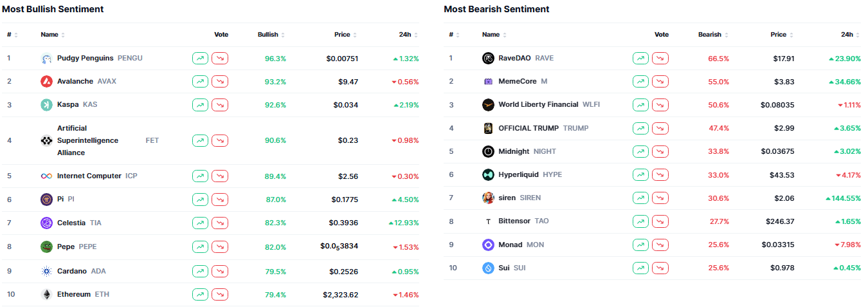868x307 pixels.
Task: Click the RaveDAO coin logo
Action: [x=488, y=59]
